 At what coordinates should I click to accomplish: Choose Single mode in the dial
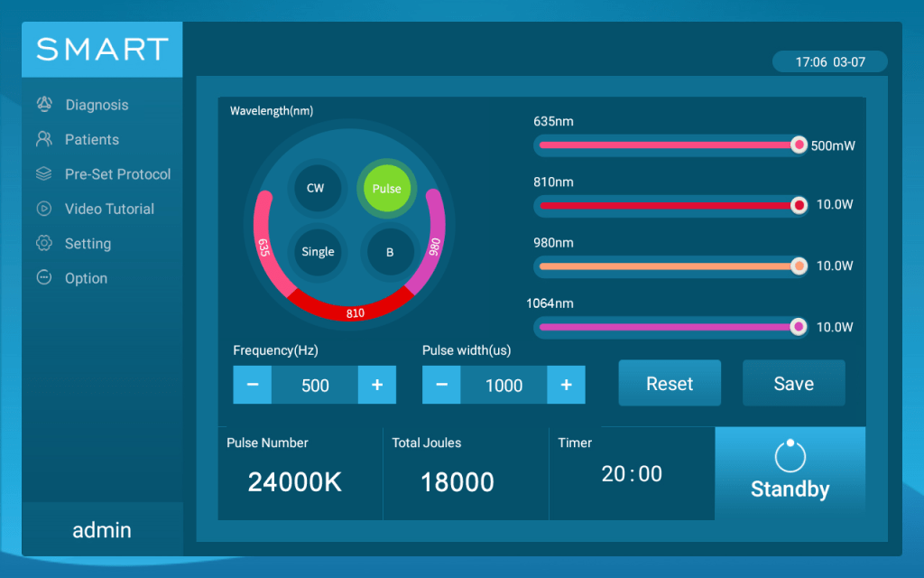[318, 252]
